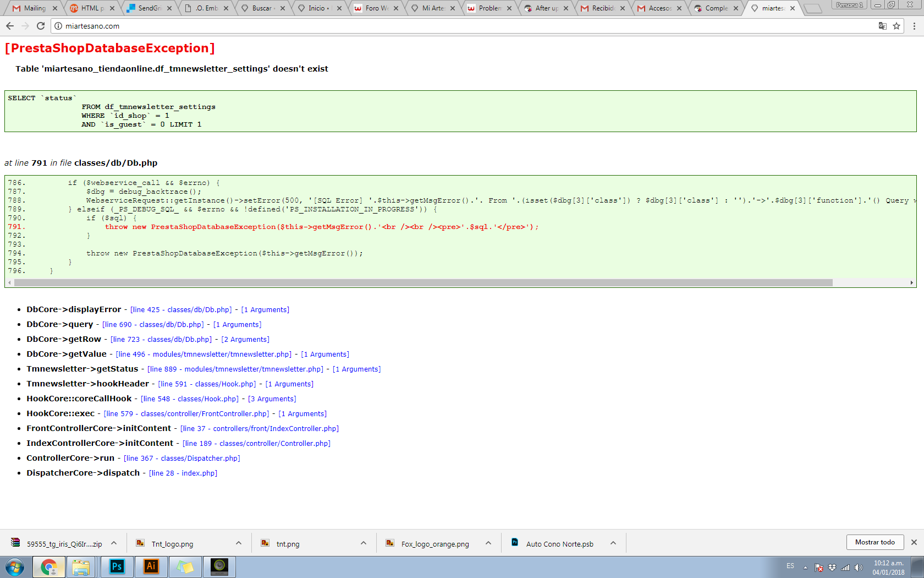Expand options for Tnt_logo.png download
The width and height of the screenshot is (924, 578).
[239, 543]
